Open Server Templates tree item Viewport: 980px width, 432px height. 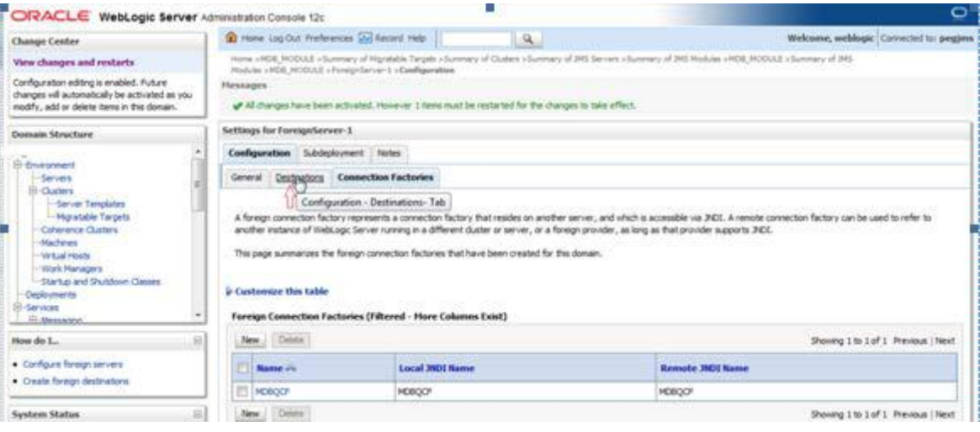[90, 203]
